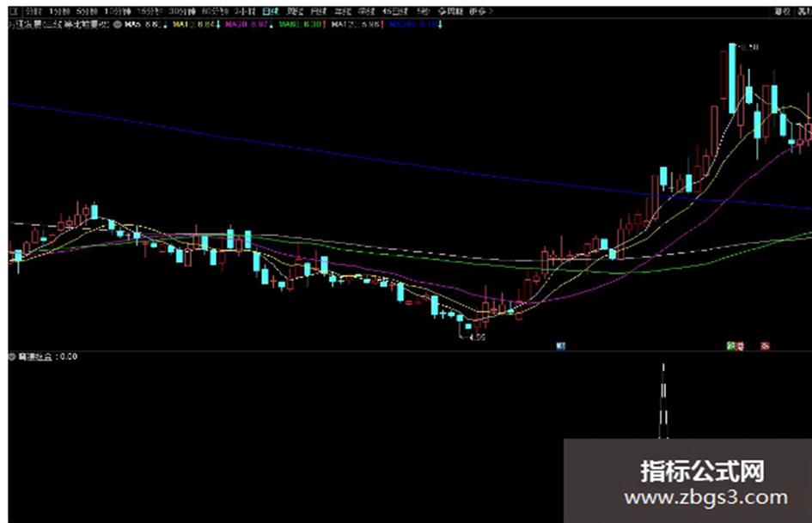Select the 2小时 period tab

(244, 11)
